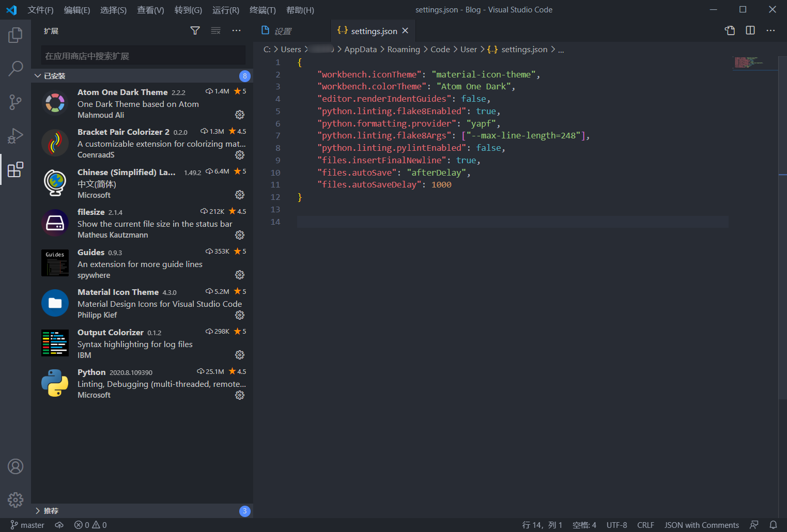Image resolution: width=787 pixels, height=532 pixels.
Task: Open the notifications bell in status bar
Action: [x=773, y=525]
